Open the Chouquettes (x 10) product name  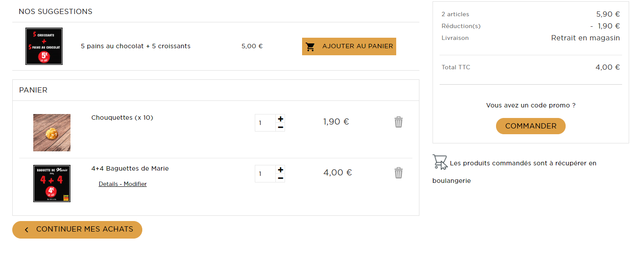pyautogui.click(x=122, y=118)
